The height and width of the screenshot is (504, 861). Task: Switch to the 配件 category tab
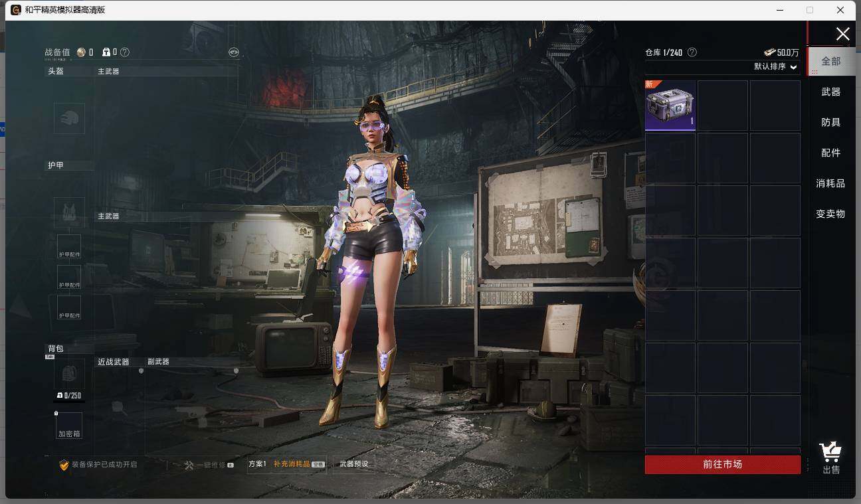coord(831,153)
